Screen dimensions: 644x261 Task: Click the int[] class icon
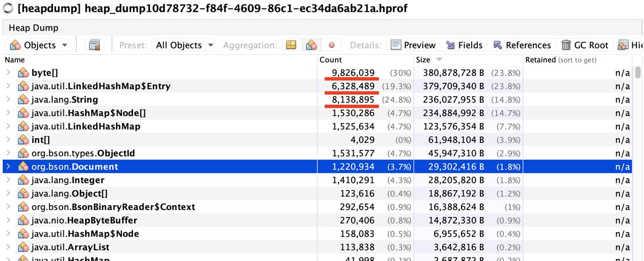23,140
